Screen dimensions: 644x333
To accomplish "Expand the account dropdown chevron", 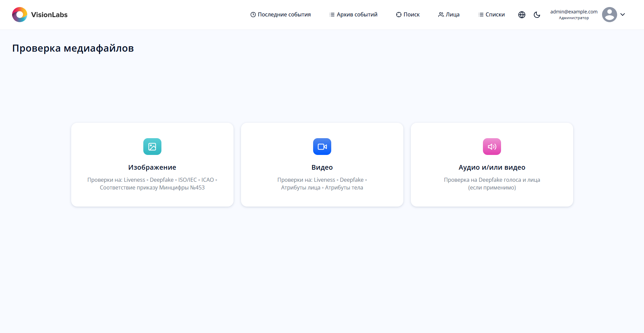I will 623,14.
